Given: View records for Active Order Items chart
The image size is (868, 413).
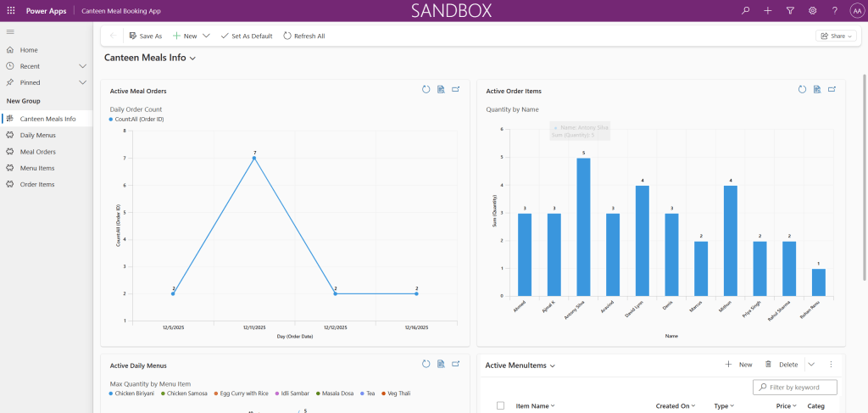Looking at the screenshot, I should point(817,90).
